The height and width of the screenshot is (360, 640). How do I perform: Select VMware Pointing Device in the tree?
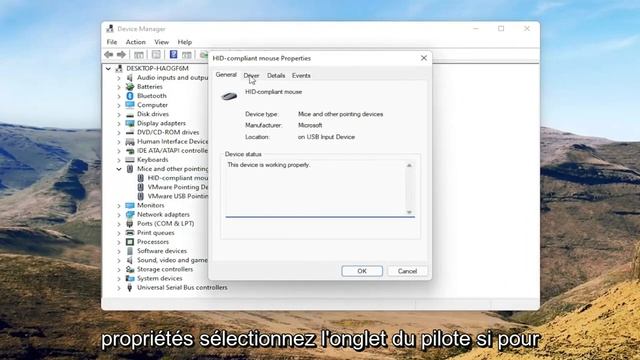coord(178,187)
